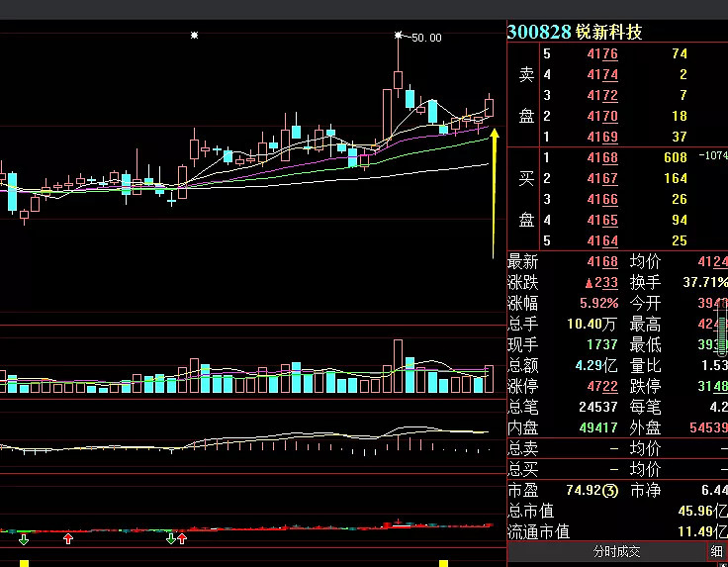This screenshot has height=567, width=728.
Task: Click the 总卖 row label
Action: 523,448
